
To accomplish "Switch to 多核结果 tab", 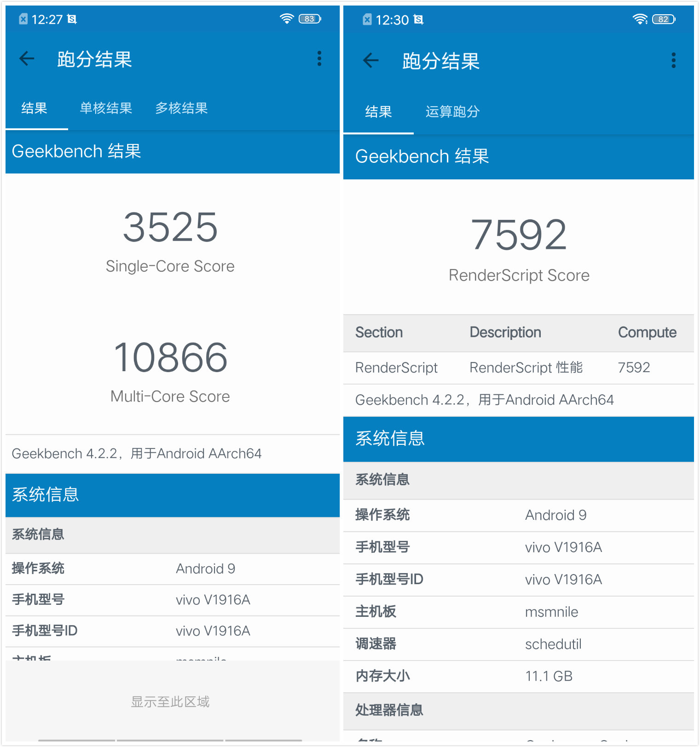I will point(181,108).
